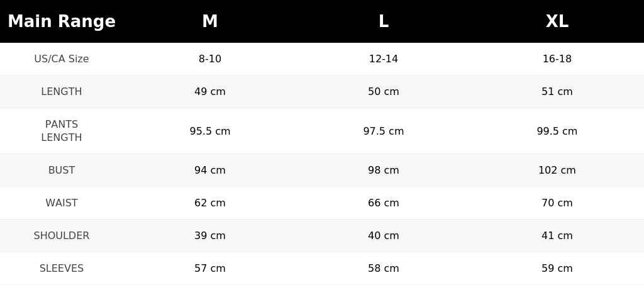
Task: Click the 12-14 size value
Action: click(383, 59)
